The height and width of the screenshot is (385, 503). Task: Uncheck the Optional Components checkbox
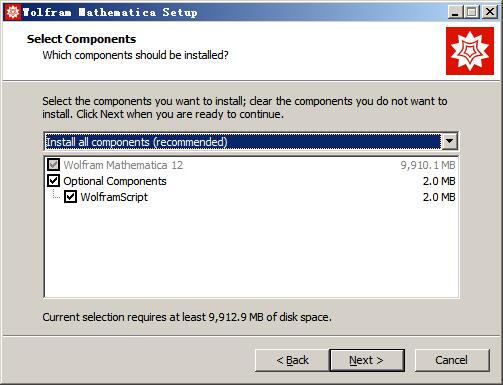54,181
